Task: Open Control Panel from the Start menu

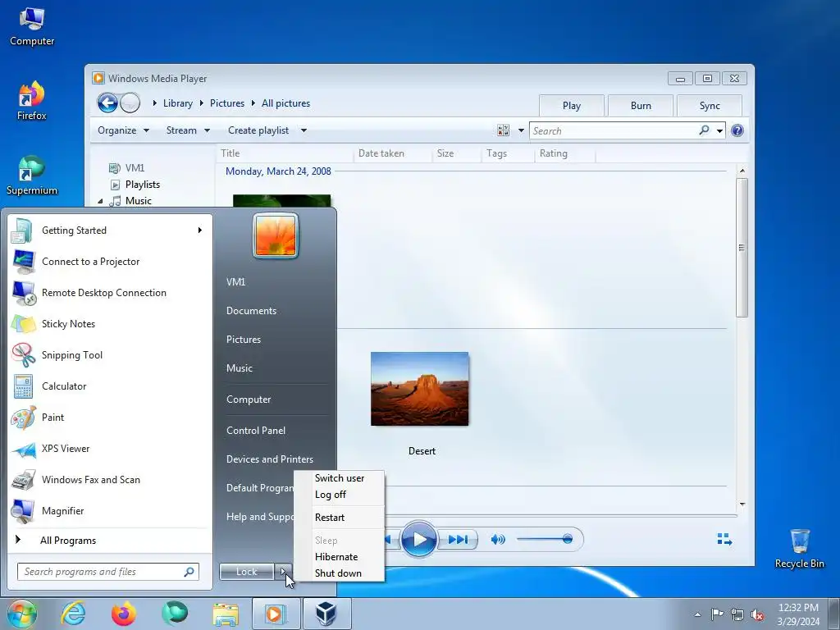Action: [x=256, y=430]
